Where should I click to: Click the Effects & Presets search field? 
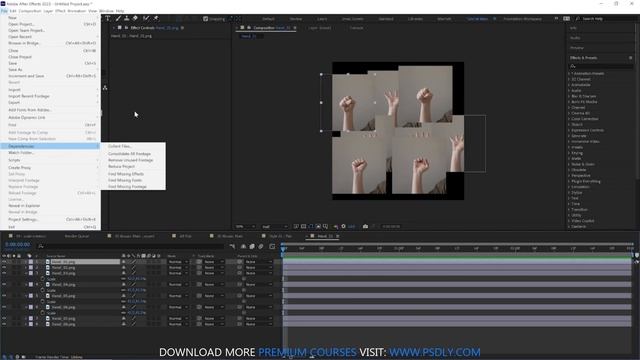601,66
